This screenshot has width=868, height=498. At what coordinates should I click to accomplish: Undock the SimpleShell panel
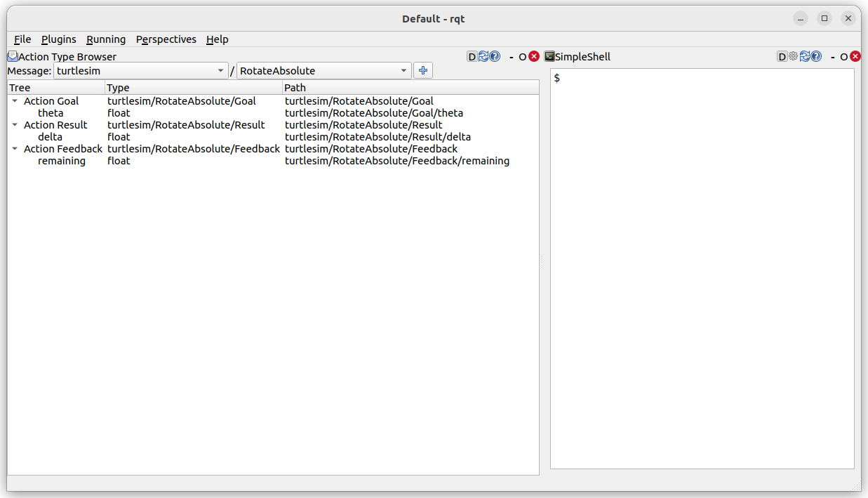844,57
